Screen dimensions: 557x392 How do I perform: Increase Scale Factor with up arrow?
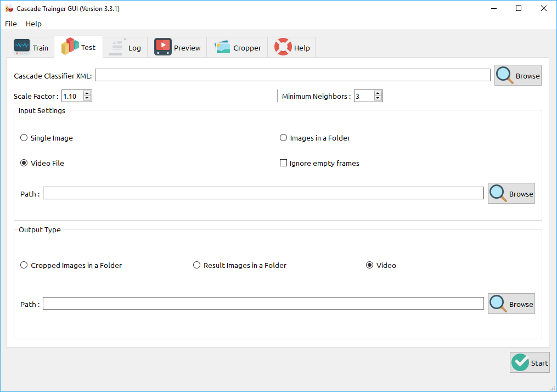(x=87, y=93)
